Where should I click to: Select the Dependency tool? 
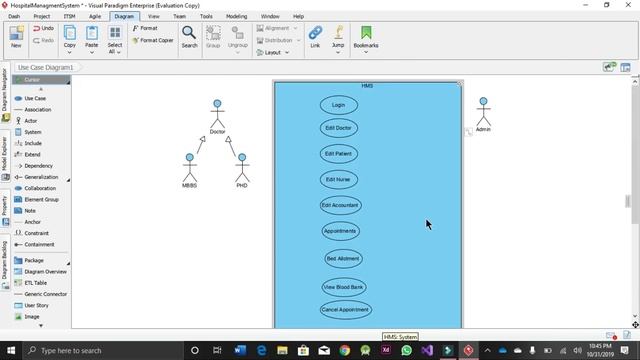click(x=33, y=166)
